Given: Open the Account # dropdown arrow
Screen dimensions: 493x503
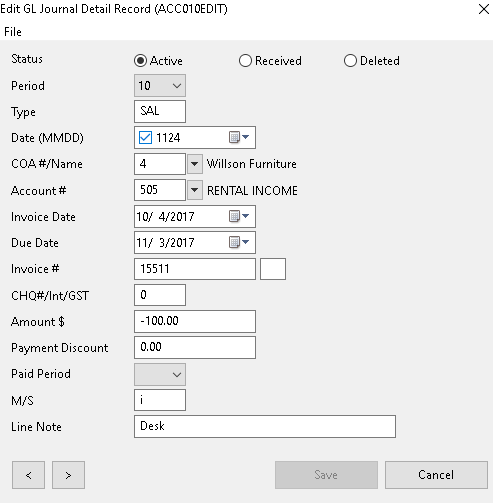Looking at the screenshot, I should point(195,190).
